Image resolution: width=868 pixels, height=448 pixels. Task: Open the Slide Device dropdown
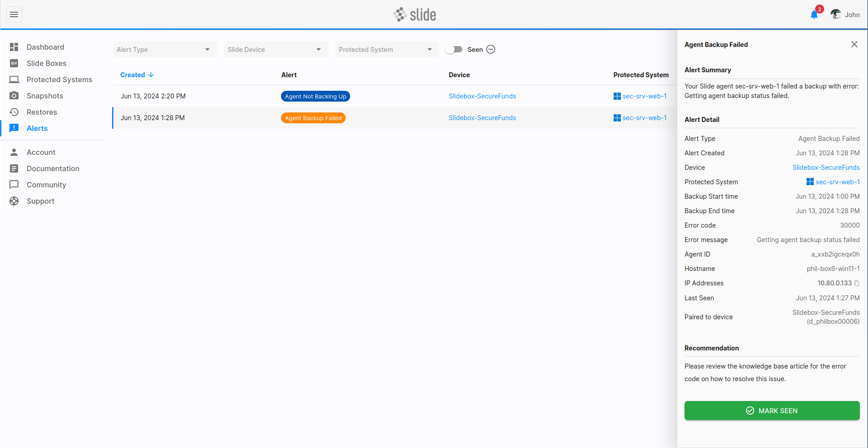coord(276,49)
